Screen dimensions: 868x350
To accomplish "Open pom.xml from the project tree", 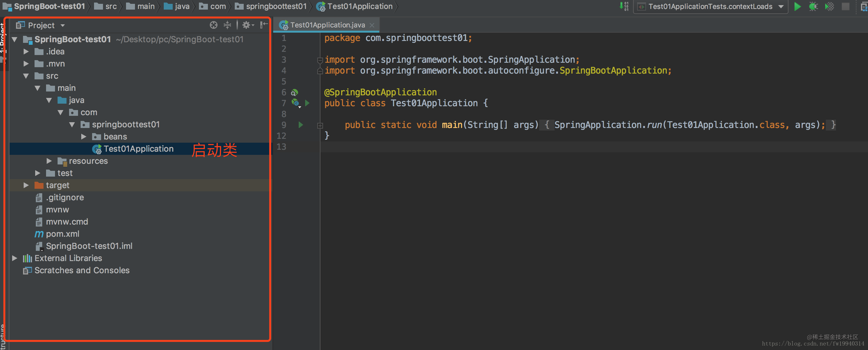I will (63, 234).
